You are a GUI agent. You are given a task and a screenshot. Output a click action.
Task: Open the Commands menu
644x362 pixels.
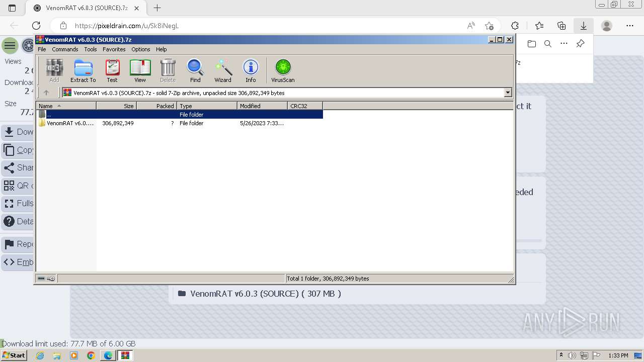(x=65, y=49)
